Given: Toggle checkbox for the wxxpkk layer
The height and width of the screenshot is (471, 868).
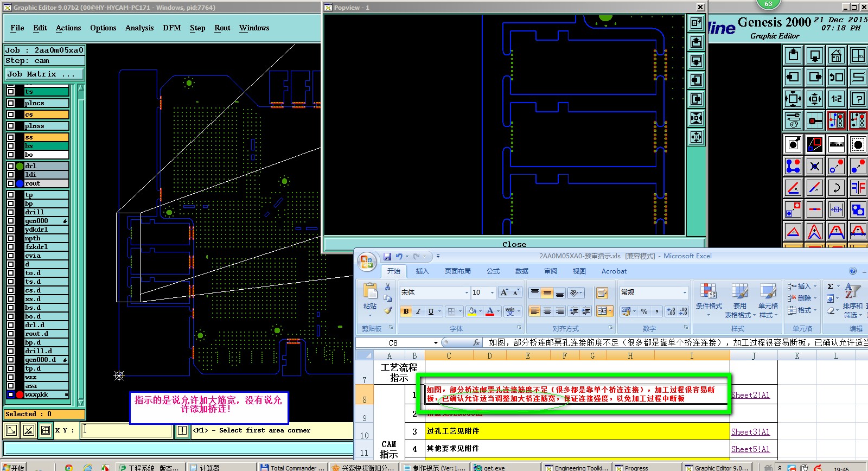Looking at the screenshot, I should click(x=11, y=394).
